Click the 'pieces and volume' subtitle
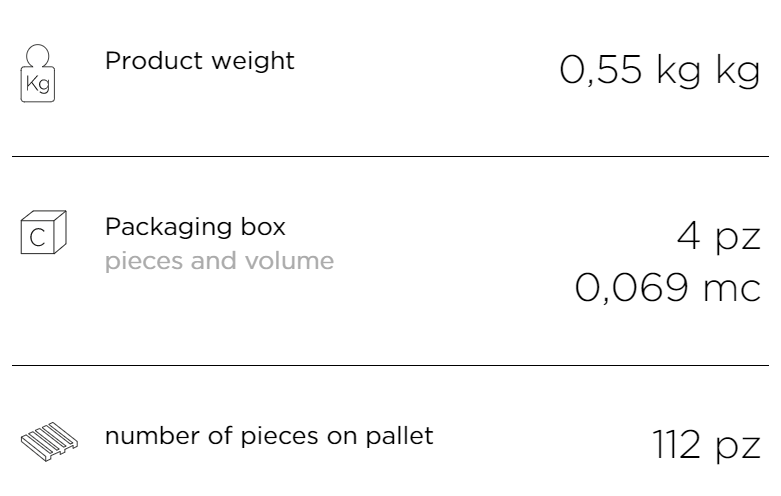Screen dimensions: 781x496 219,261
